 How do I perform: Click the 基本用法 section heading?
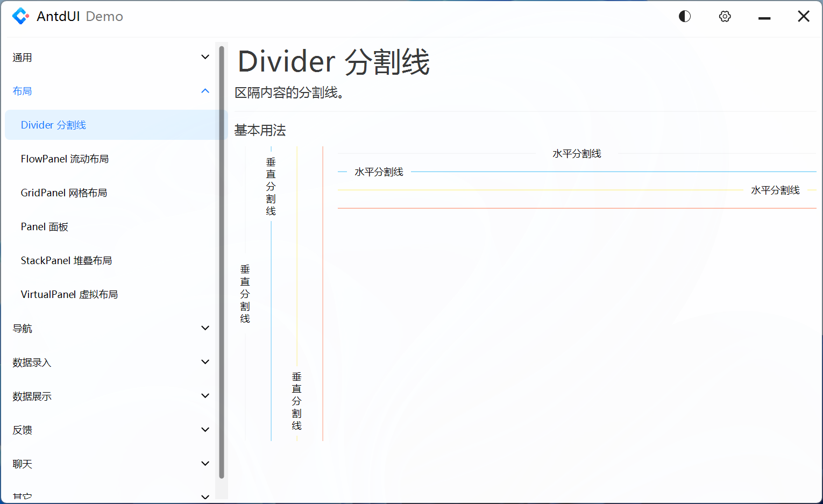(259, 130)
